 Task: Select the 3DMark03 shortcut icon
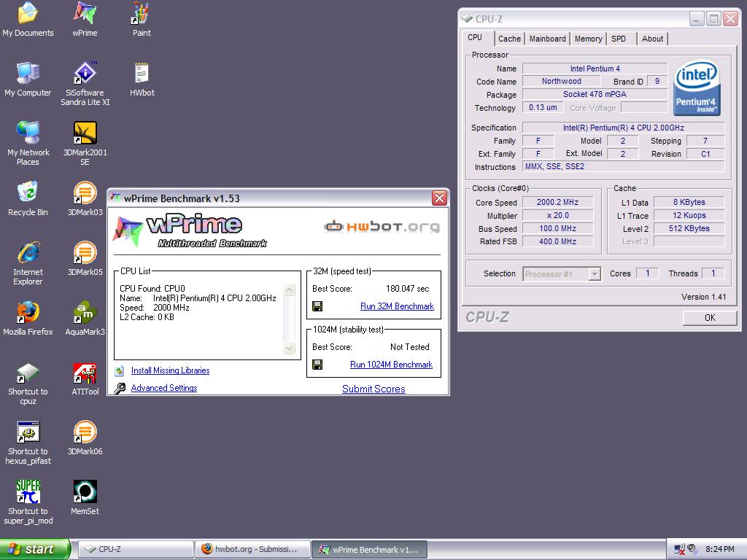point(85,199)
